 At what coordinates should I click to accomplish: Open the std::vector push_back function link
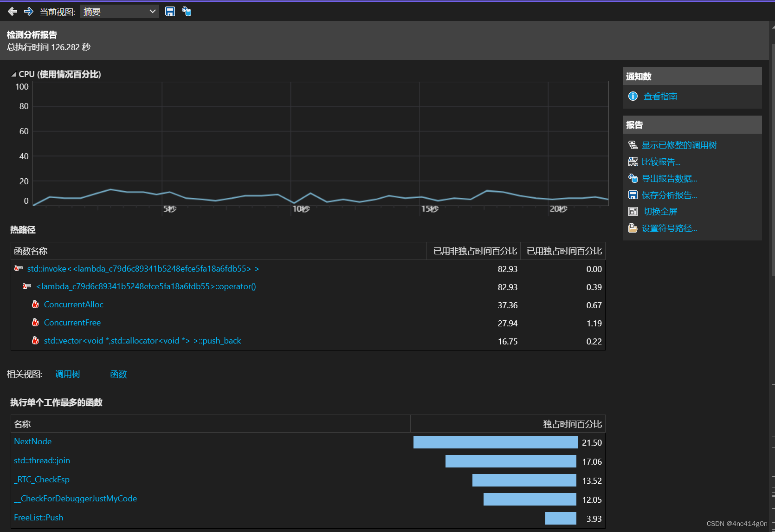(142, 341)
